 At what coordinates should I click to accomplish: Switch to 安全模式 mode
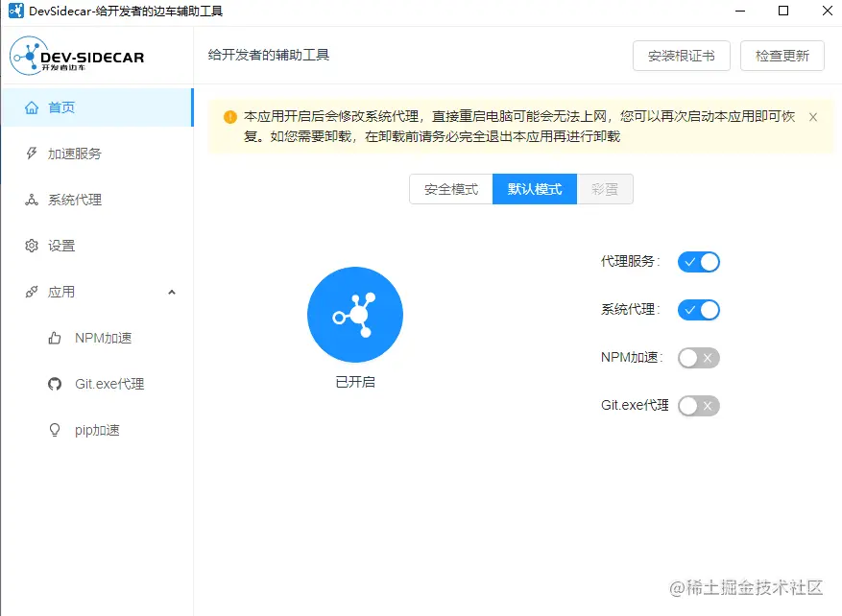pos(451,189)
